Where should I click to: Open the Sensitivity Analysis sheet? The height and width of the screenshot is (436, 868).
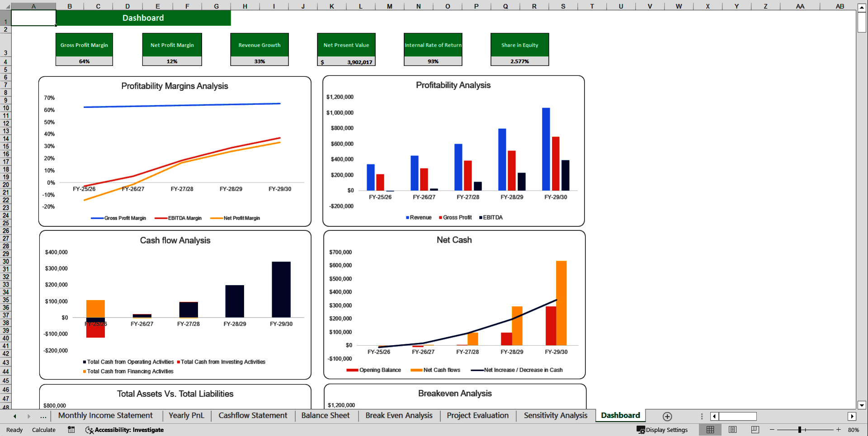click(555, 415)
